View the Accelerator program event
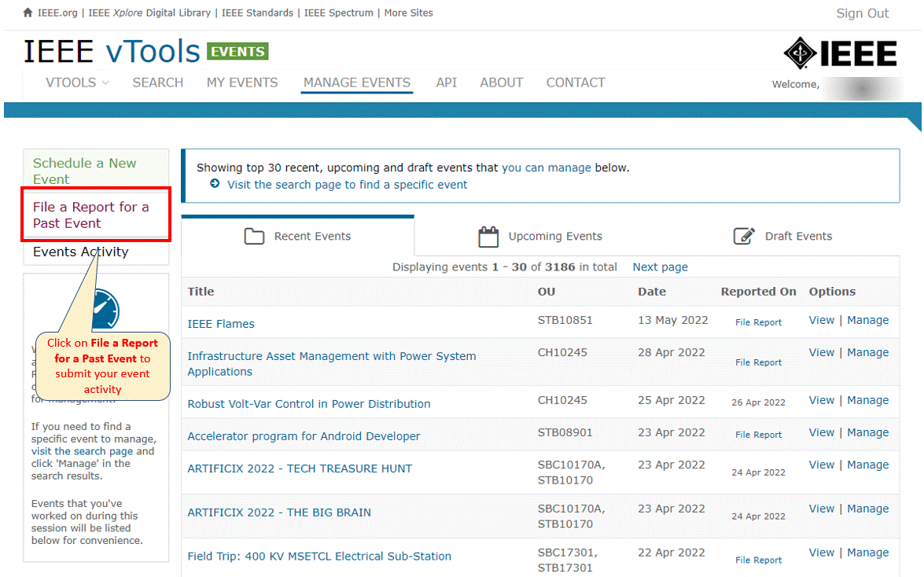Screen dimensions: 924x577 pyautogui.click(x=822, y=432)
